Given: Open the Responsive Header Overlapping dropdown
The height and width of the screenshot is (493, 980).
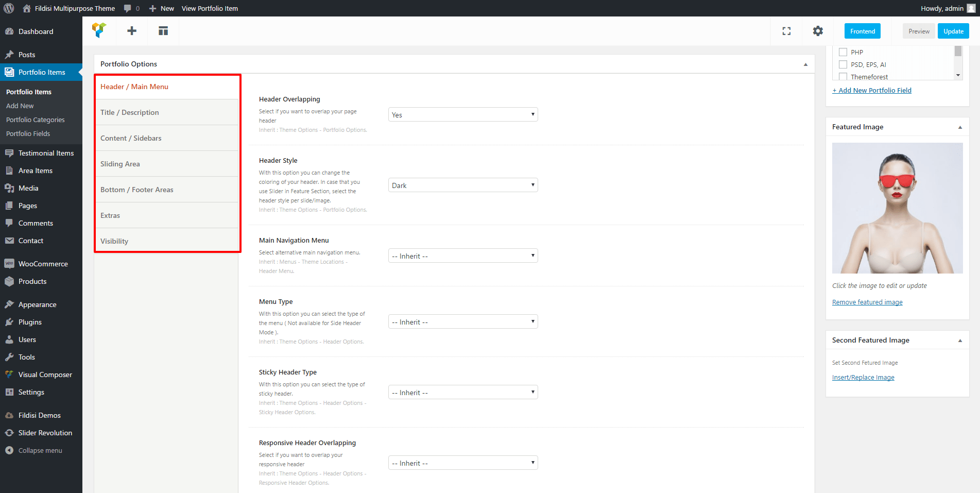Looking at the screenshot, I should click(463, 463).
